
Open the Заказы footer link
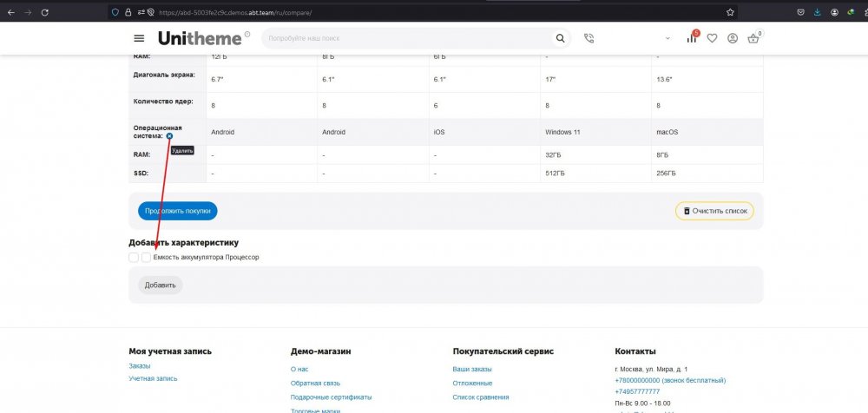(140, 366)
